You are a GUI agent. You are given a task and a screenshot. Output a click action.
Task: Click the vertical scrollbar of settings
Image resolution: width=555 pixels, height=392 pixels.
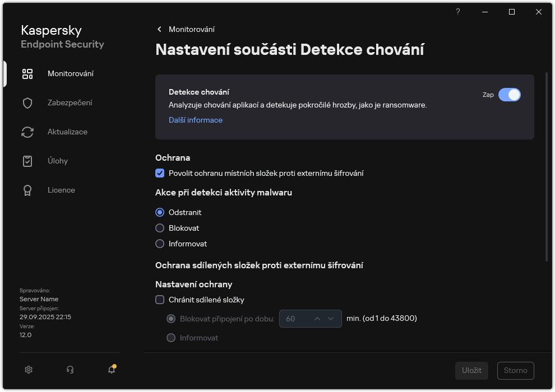pyautogui.click(x=547, y=168)
